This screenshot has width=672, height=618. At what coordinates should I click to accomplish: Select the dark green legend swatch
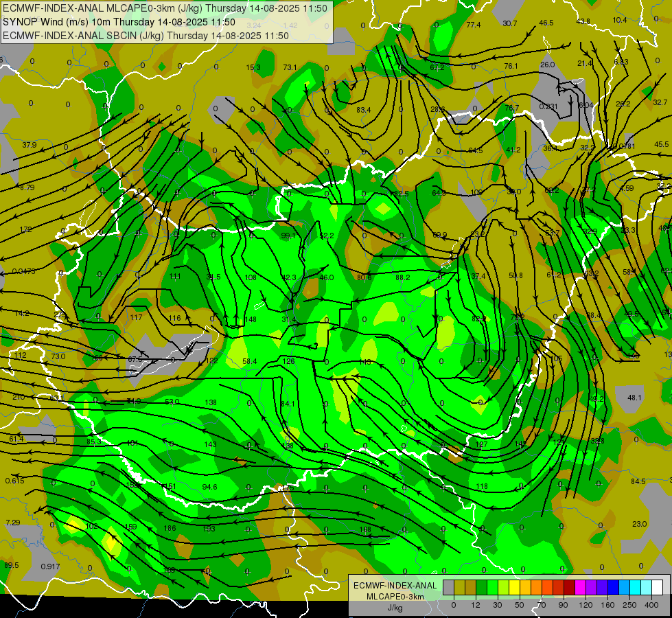pyautogui.click(x=482, y=587)
